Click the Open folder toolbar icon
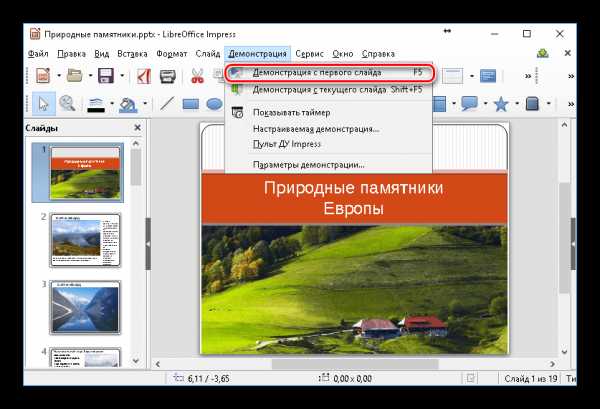 click(x=74, y=75)
